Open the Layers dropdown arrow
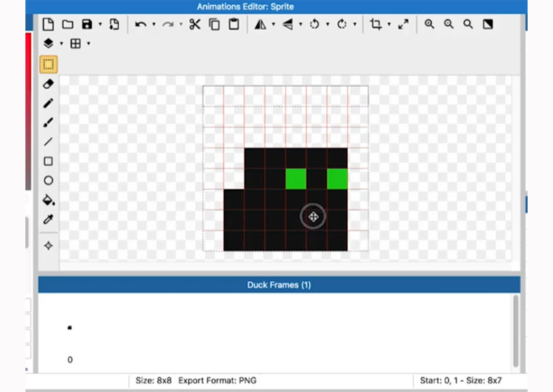Viewport: 553px width, 392px height. tap(62, 43)
